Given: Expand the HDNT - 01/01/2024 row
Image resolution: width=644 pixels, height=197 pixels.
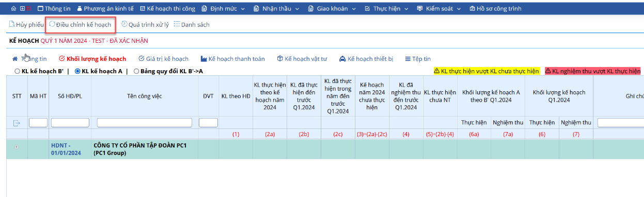Looking at the screenshot, I should tap(17, 147).
